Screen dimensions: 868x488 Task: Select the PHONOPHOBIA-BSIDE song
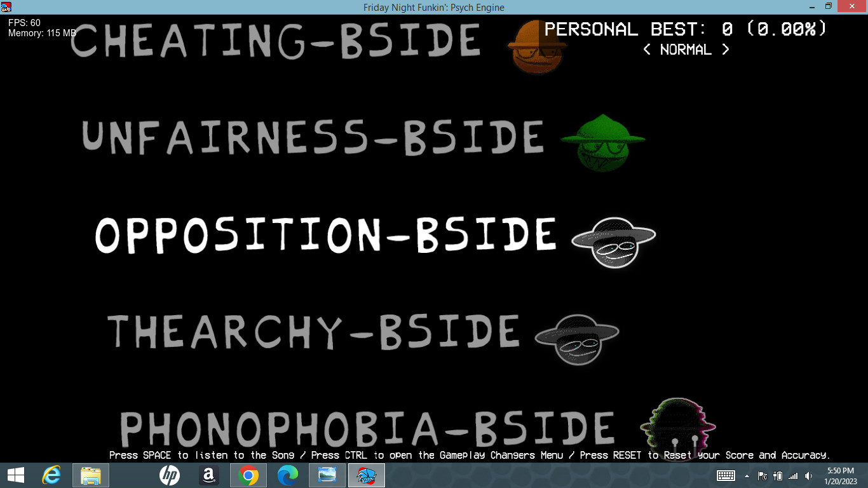tap(367, 428)
